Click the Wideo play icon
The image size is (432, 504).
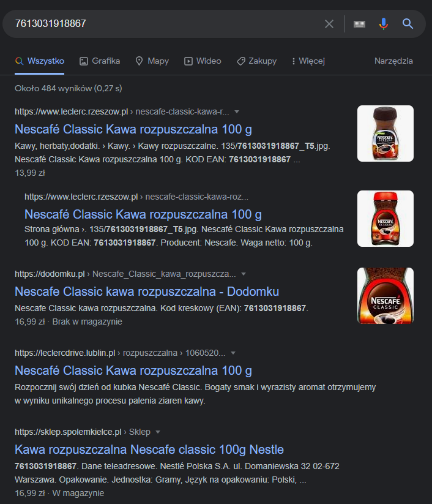coord(188,61)
